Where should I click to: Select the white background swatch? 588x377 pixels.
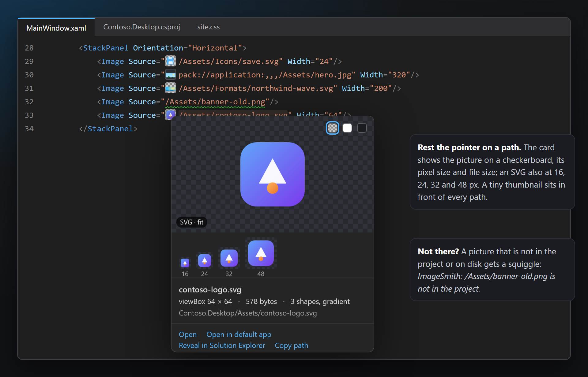click(347, 128)
